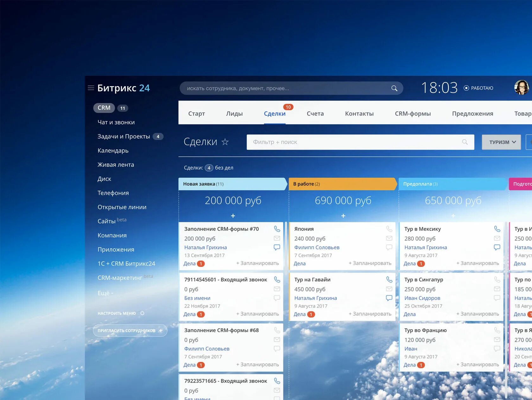Viewport: 532px width, 400px height.
Task: Select the Новая заявка stage header
Action: [233, 184]
